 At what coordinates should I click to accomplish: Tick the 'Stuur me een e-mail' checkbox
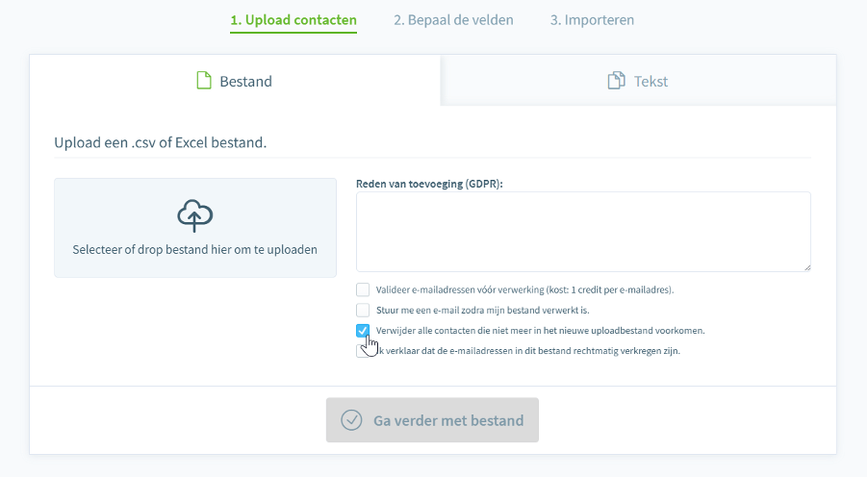[363, 310]
